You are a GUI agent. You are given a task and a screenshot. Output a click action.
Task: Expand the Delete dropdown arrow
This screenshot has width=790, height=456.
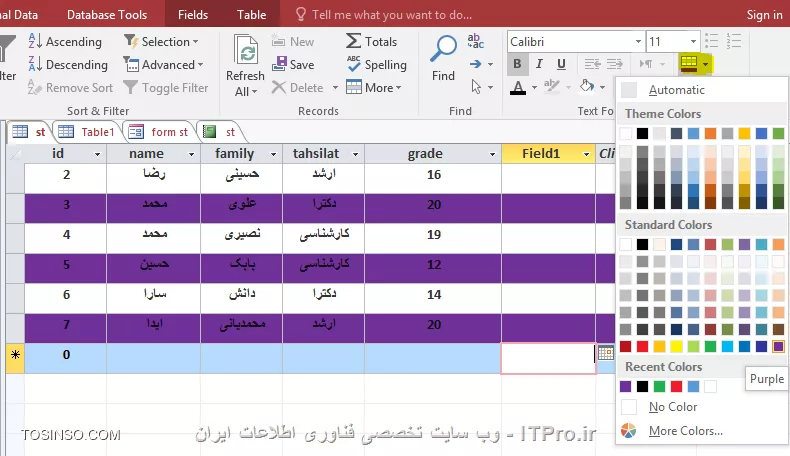(335, 88)
